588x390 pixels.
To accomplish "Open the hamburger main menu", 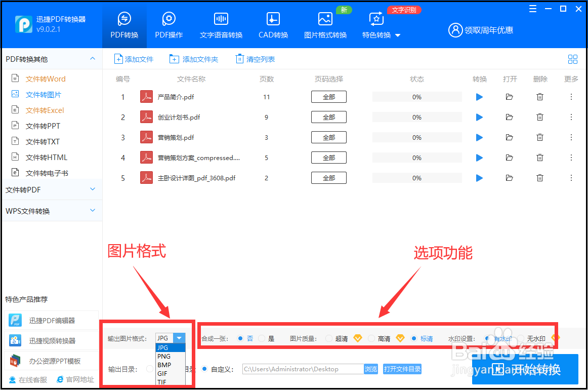I will pyautogui.click(x=532, y=9).
